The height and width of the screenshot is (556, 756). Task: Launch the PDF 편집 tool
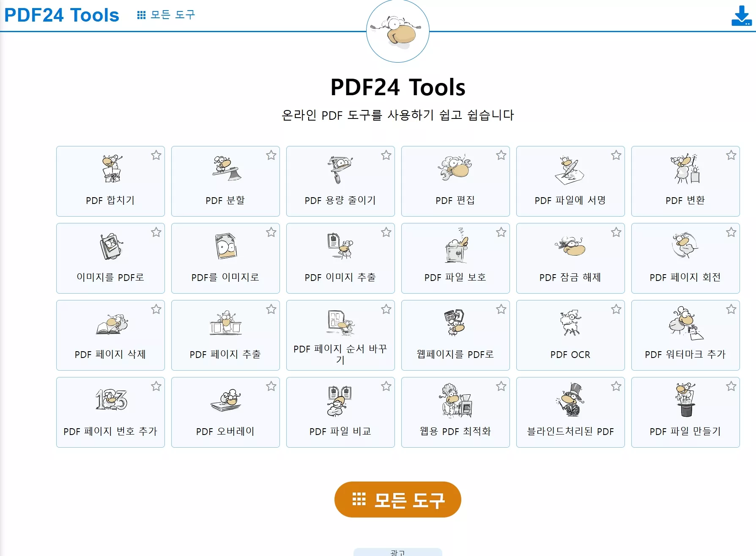[455, 182]
